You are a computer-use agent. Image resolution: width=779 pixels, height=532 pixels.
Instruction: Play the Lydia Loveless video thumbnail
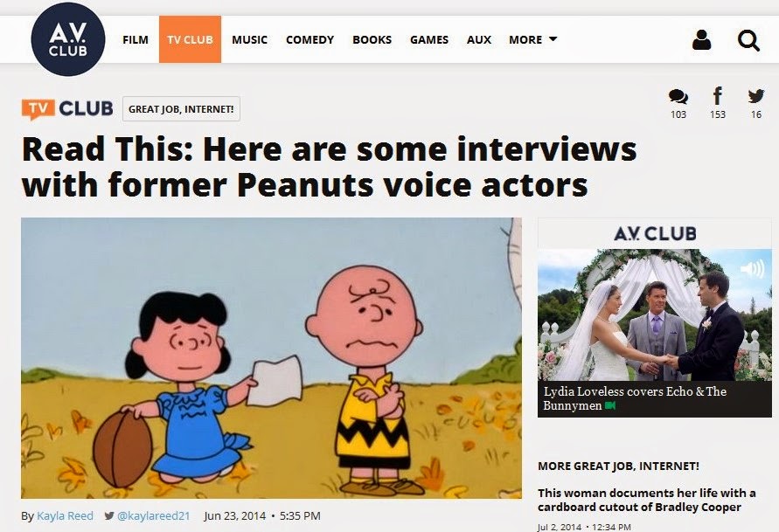(655, 318)
